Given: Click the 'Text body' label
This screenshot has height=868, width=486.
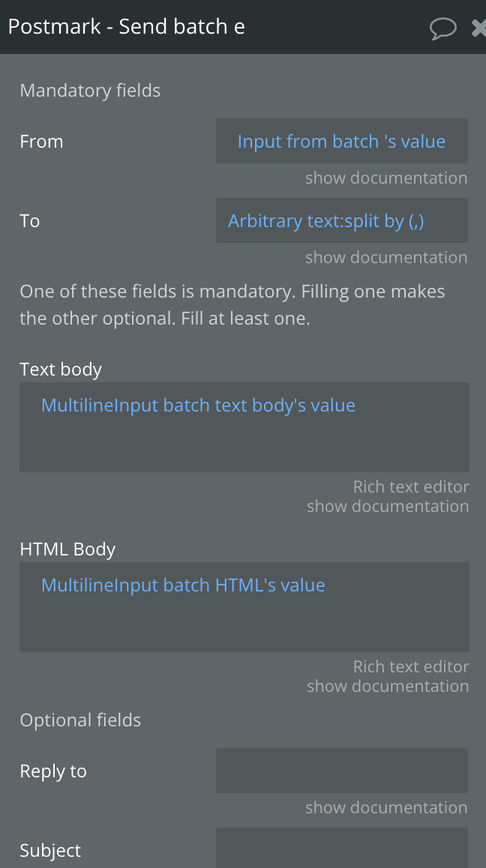Looking at the screenshot, I should [61, 370].
